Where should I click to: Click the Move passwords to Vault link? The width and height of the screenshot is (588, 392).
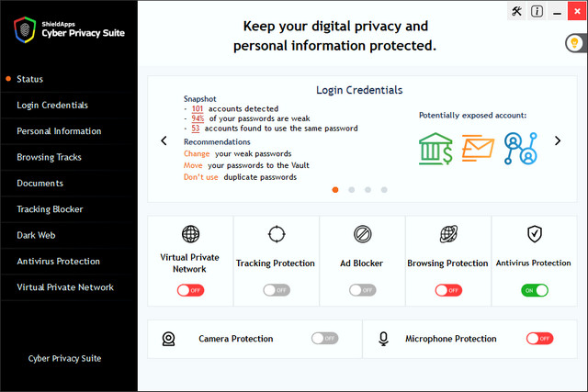(193, 165)
